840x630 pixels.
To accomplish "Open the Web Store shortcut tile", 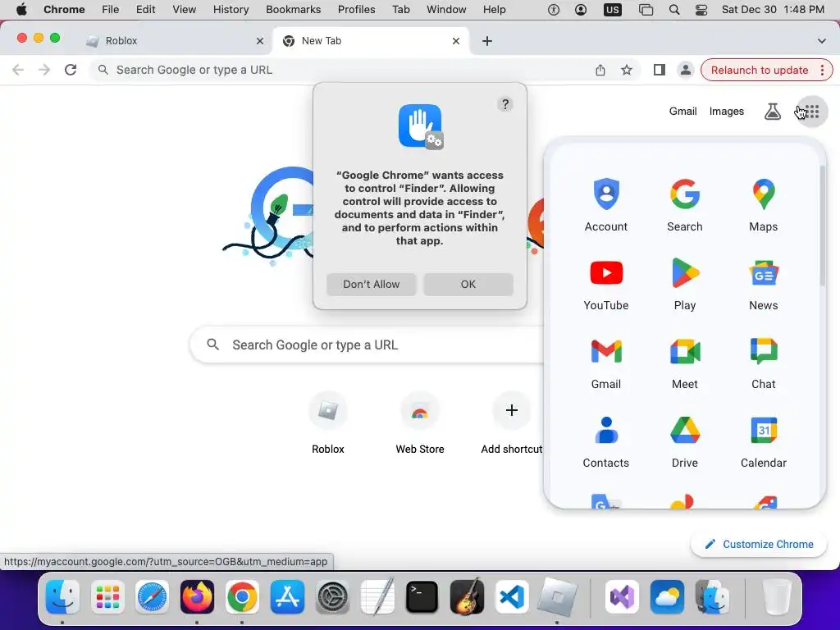I will click(x=419, y=424).
